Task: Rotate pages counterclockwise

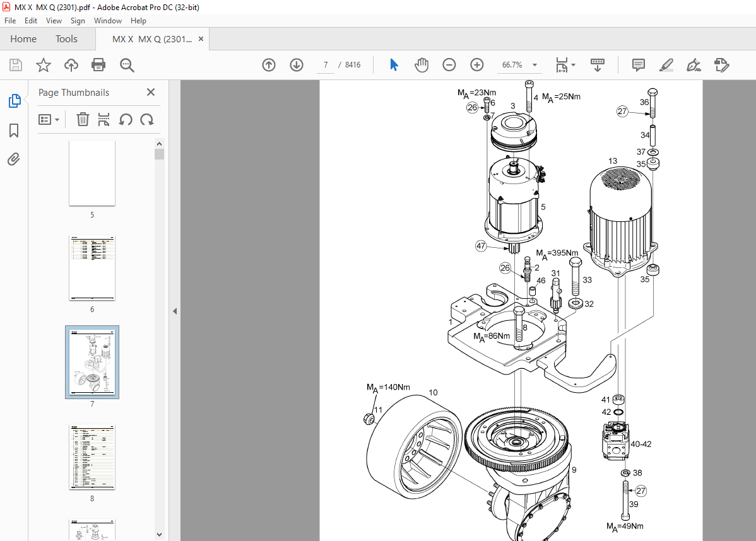Action: [126, 119]
